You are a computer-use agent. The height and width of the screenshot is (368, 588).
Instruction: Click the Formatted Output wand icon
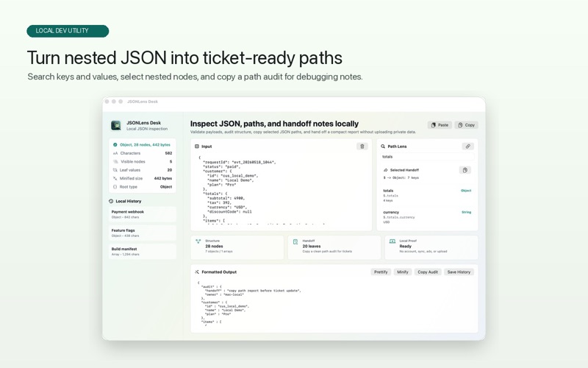tap(197, 272)
